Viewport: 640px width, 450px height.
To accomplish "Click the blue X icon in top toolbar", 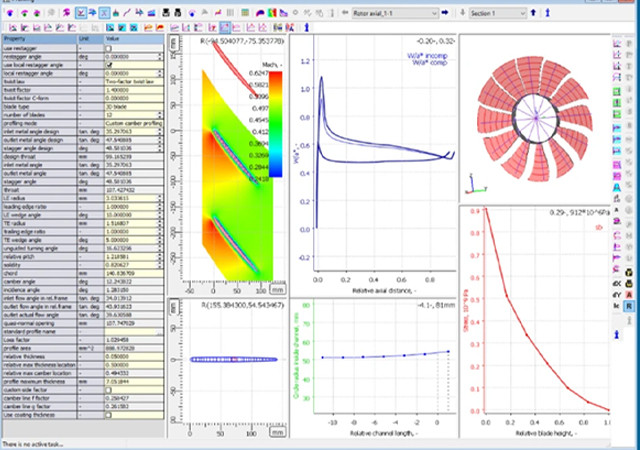I will coord(107,14).
